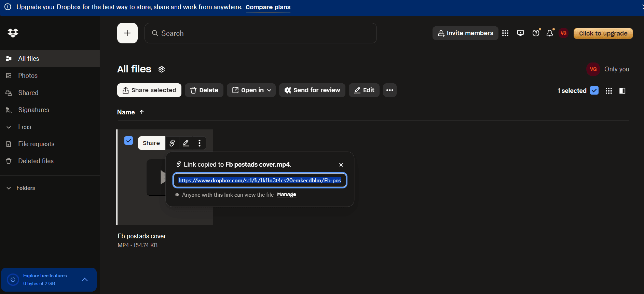Click the Manage link settings
644x294 pixels.
[286, 195]
